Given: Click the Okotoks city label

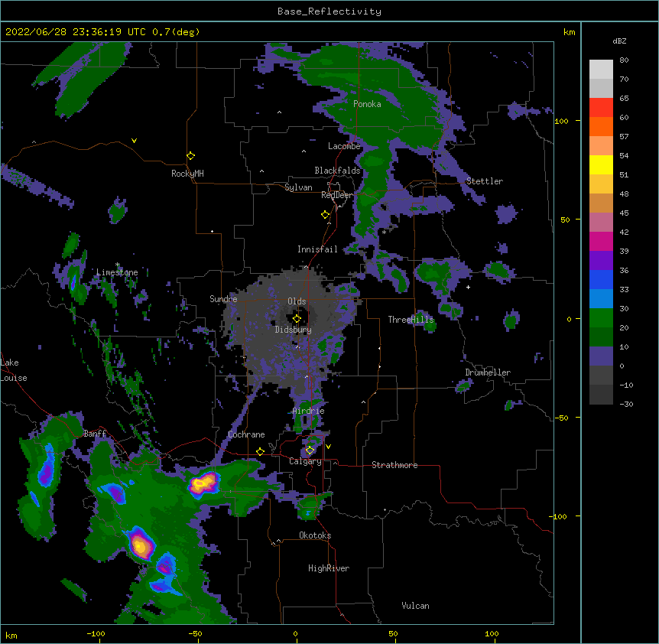Looking at the screenshot, I should pos(315,535).
